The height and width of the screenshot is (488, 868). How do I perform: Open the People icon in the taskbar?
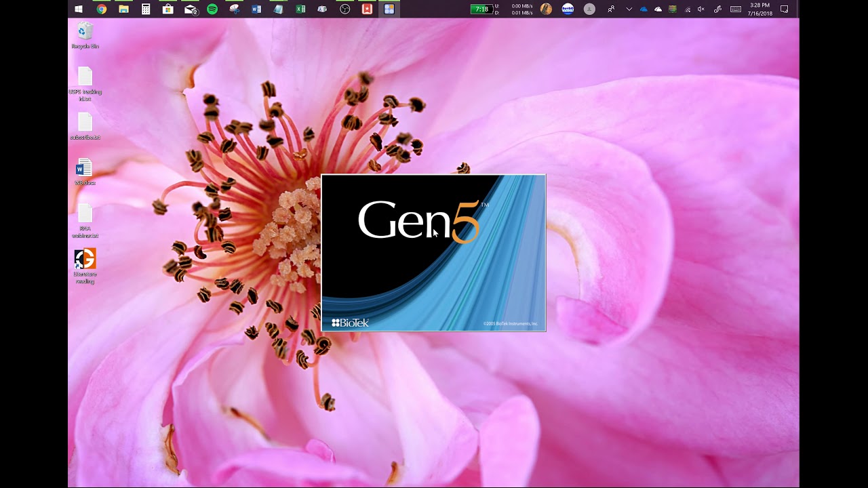click(612, 9)
